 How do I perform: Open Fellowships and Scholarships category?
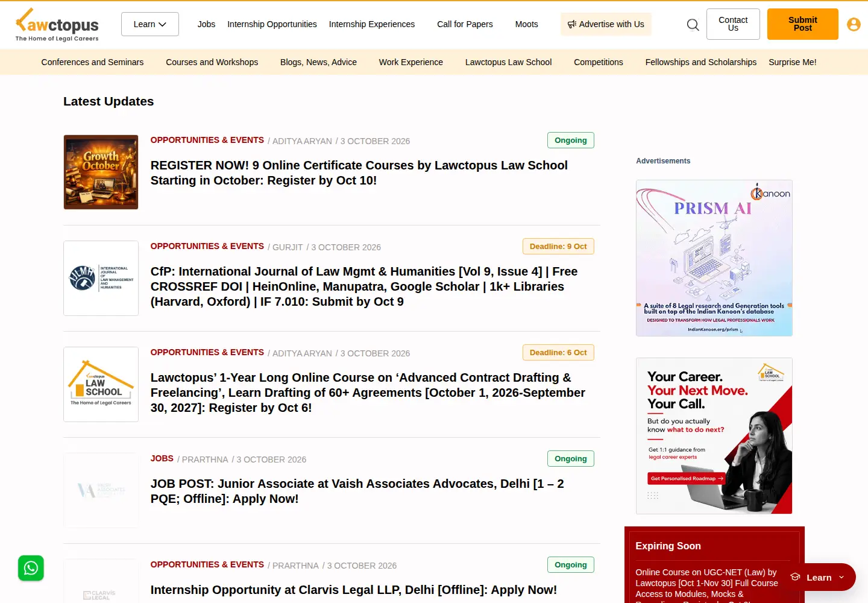[700, 62]
